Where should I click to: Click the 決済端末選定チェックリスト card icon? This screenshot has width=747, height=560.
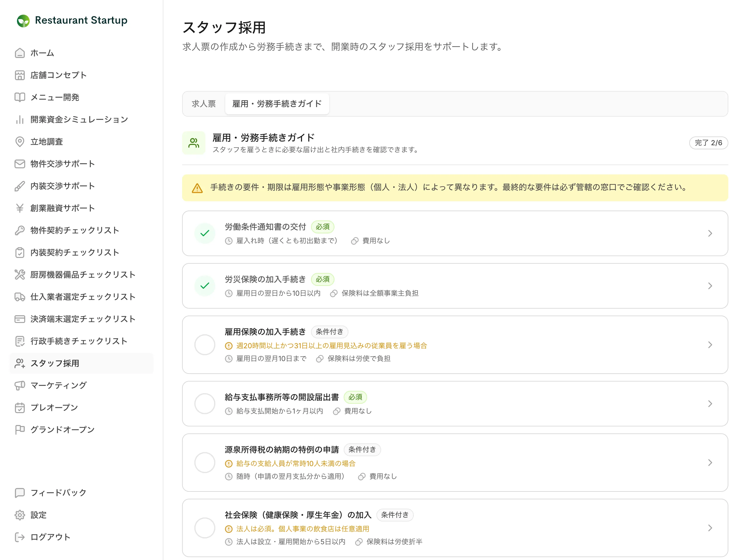point(20,319)
